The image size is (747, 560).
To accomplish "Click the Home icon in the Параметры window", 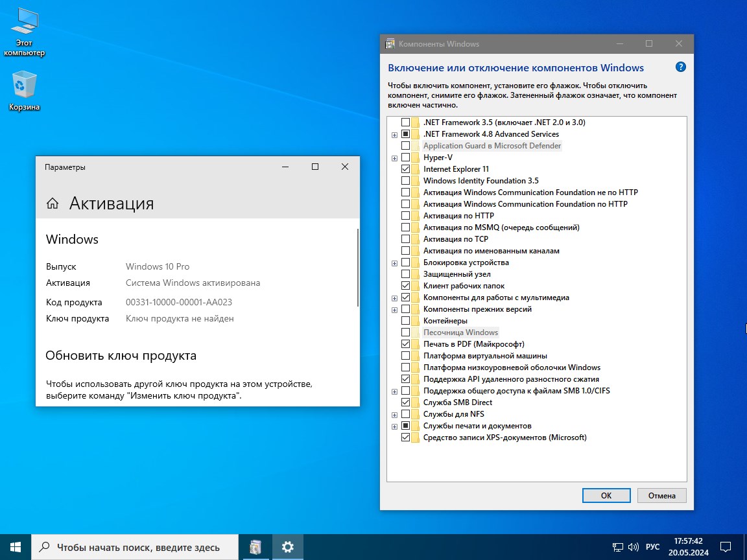I will 53,203.
